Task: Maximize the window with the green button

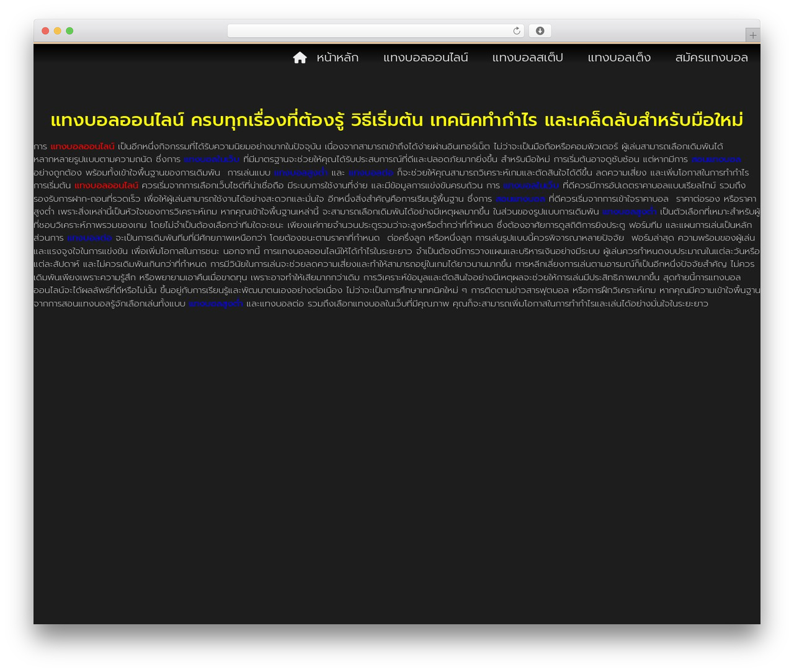Action: click(x=69, y=31)
